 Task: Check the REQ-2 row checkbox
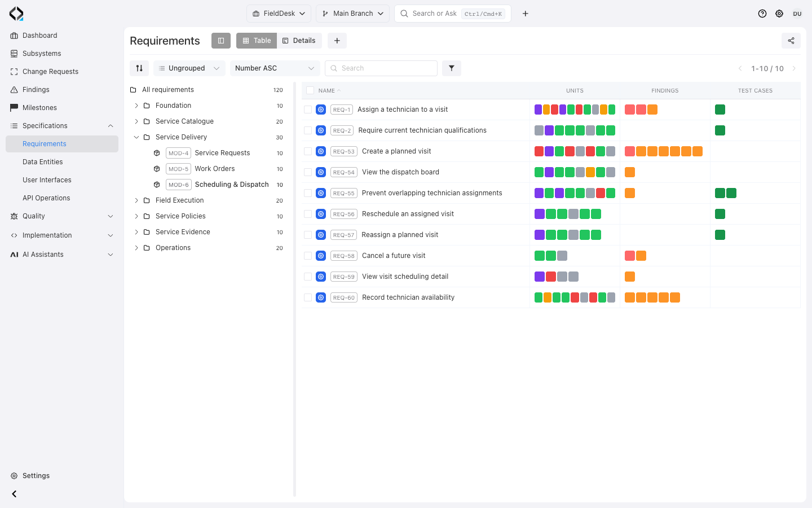[x=308, y=130]
